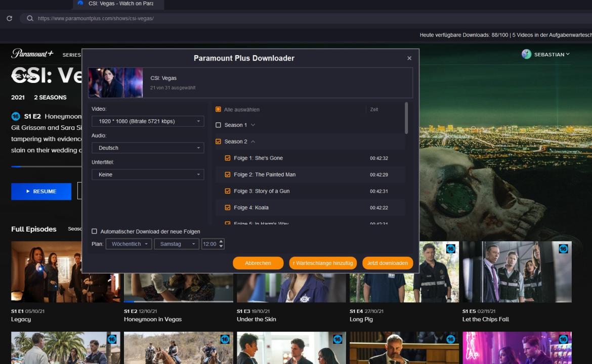This screenshot has height=364, width=592.
Task: Uncheck Folge 1: She's Gone
Action: 228,158
